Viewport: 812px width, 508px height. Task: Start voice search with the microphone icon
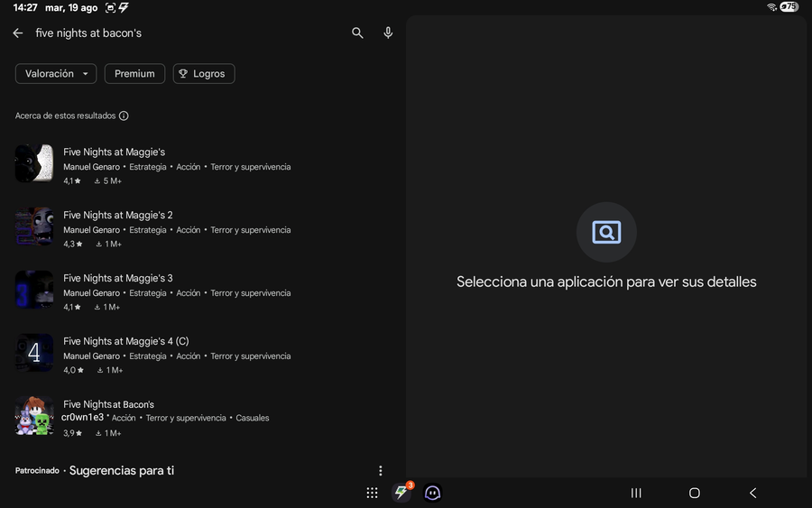pyautogui.click(x=388, y=33)
